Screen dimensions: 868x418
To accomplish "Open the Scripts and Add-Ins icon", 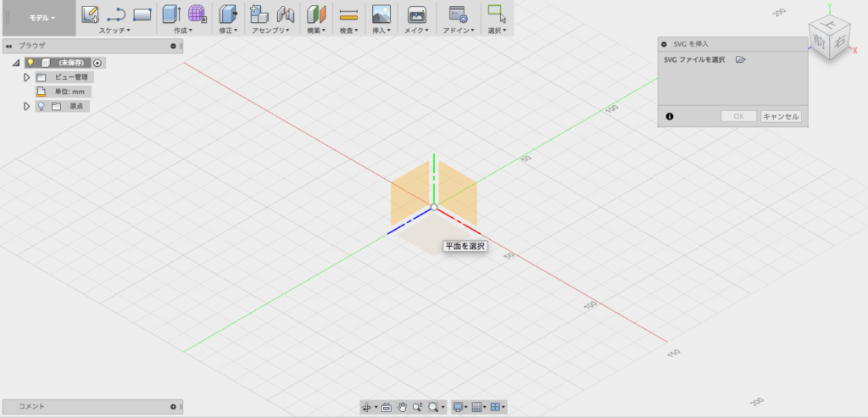I will [459, 14].
